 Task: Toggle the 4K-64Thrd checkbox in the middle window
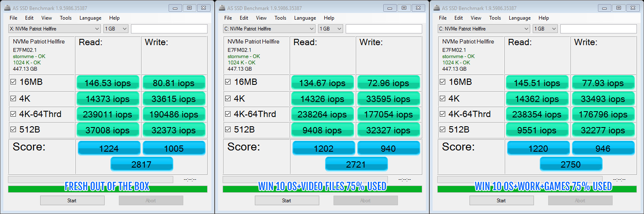click(228, 114)
